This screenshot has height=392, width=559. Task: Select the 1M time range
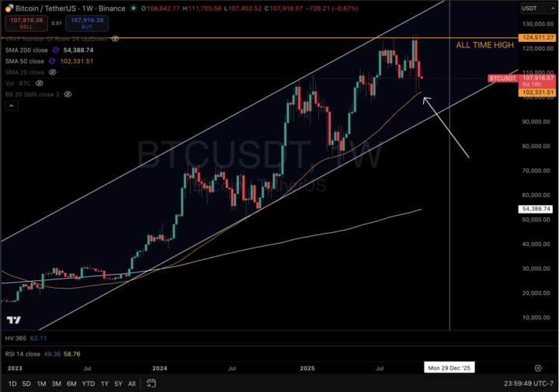(41, 383)
